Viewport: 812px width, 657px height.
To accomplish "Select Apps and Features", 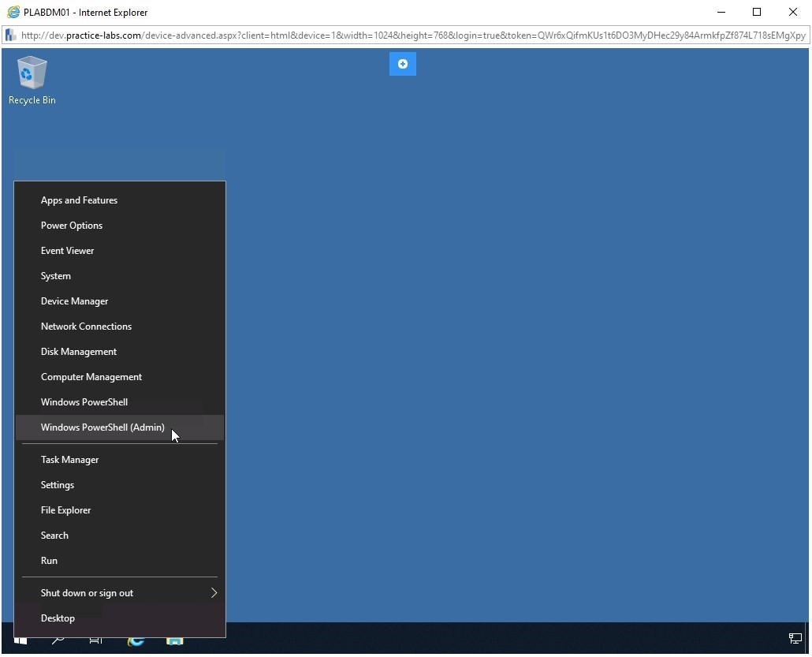I will (79, 200).
